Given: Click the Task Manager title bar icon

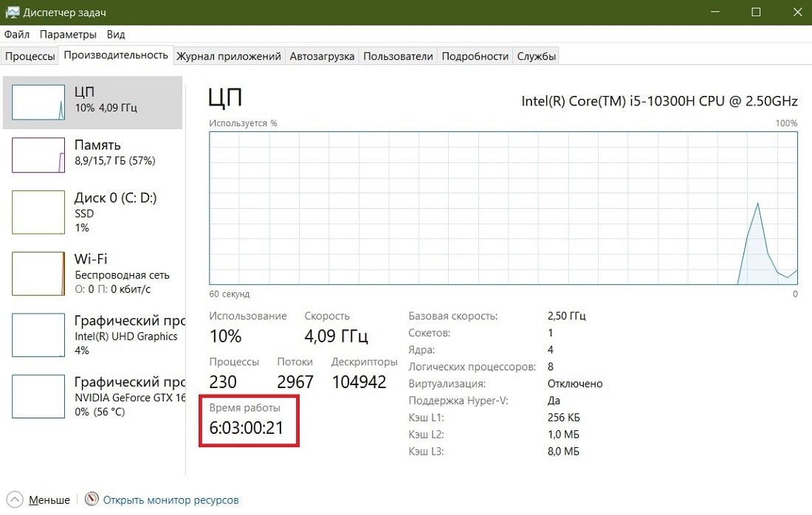Looking at the screenshot, I should [12, 12].
